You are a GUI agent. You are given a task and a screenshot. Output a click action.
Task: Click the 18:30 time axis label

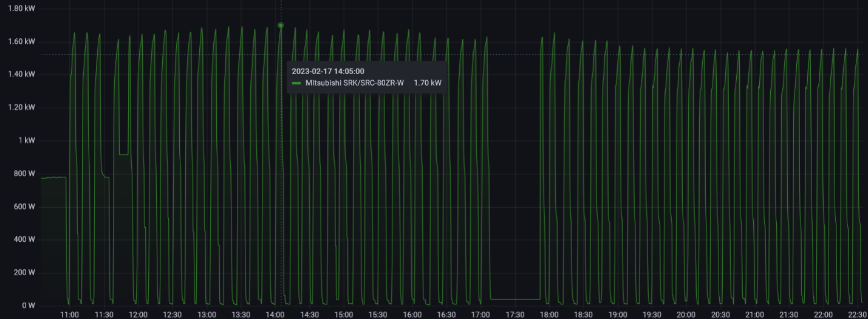click(584, 315)
